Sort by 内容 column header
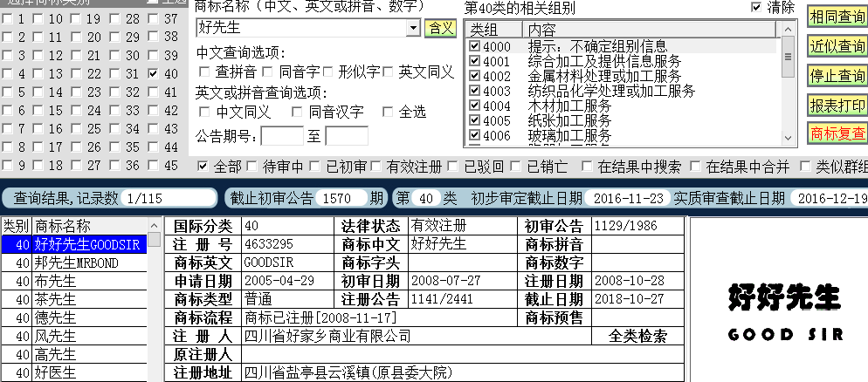Viewport: 868px width, 382px height. point(651,30)
